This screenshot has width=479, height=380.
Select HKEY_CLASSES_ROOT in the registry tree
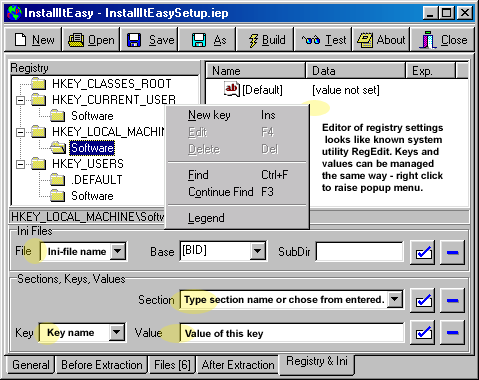click(112, 84)
